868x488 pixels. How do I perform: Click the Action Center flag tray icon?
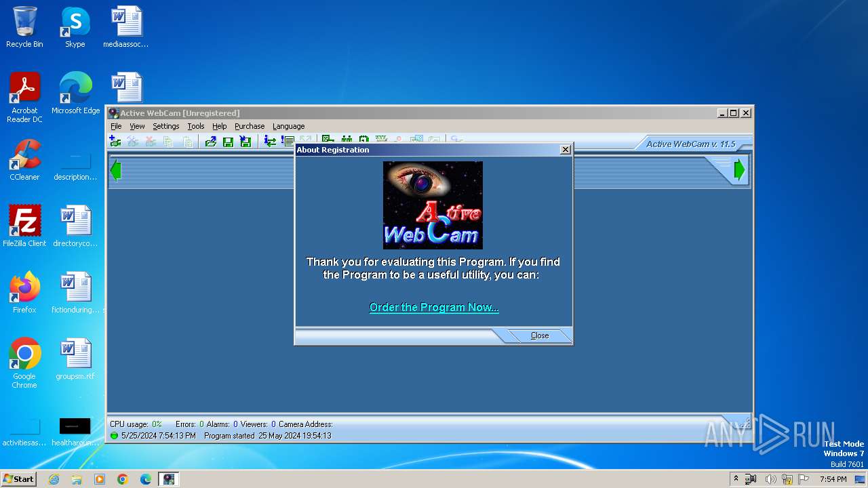tap(804, 479)
